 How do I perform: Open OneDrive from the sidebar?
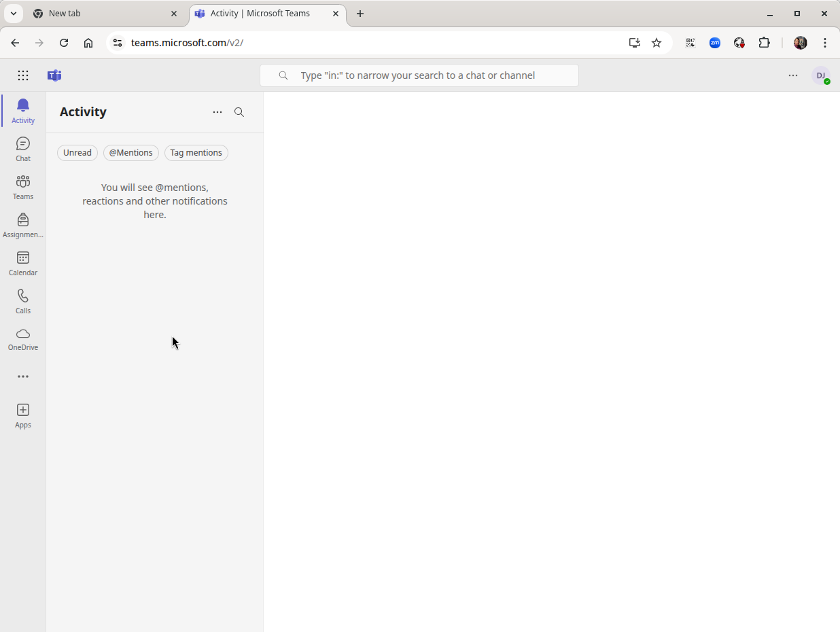pyautogui.click(x=23, y=338)
